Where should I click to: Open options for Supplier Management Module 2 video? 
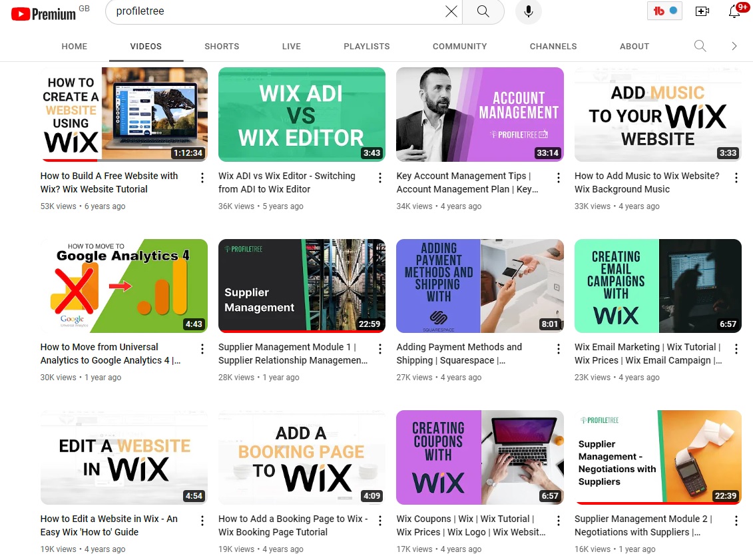pos(736,521)
